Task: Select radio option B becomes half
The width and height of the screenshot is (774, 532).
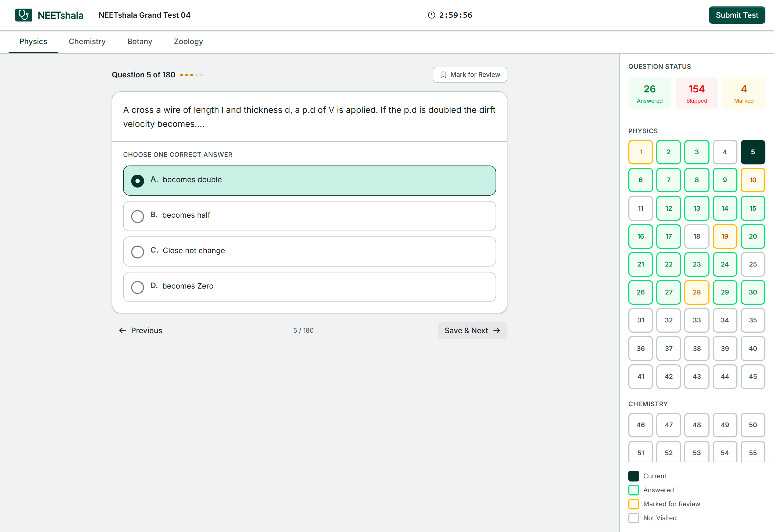Action: coord(309,216)
